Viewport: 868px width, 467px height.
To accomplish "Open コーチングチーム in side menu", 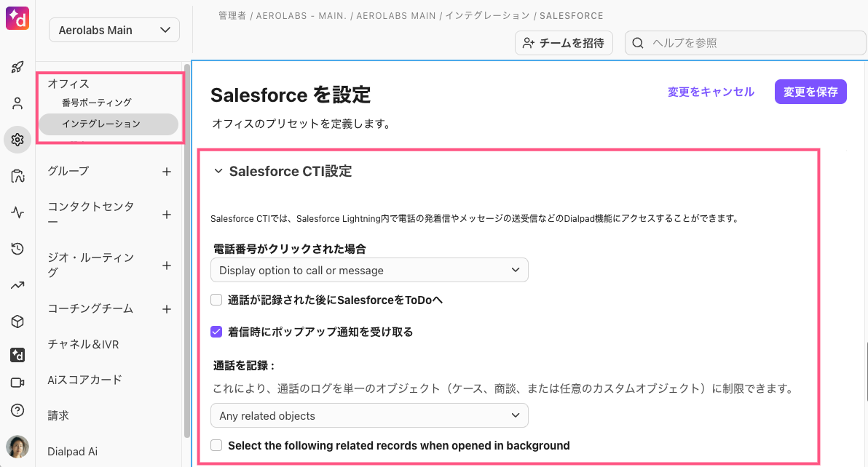I will 90,309.
